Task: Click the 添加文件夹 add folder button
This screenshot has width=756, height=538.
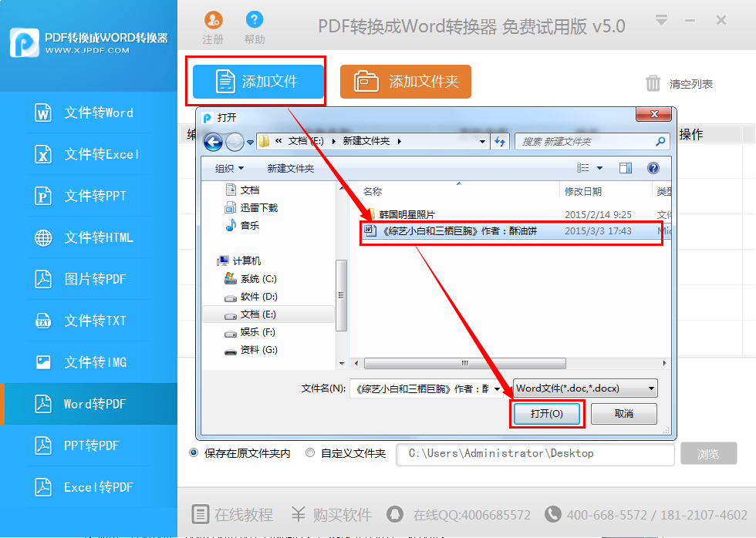Action: 406,82
